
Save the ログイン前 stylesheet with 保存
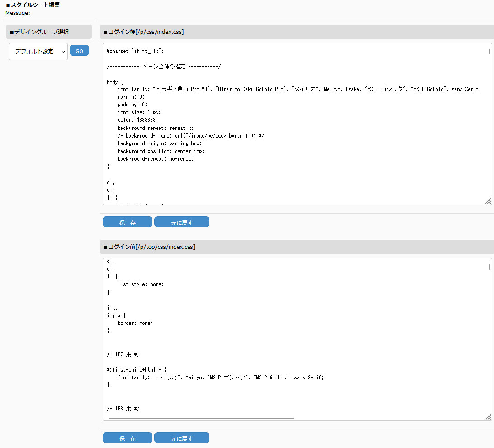(x=128, y=438)
